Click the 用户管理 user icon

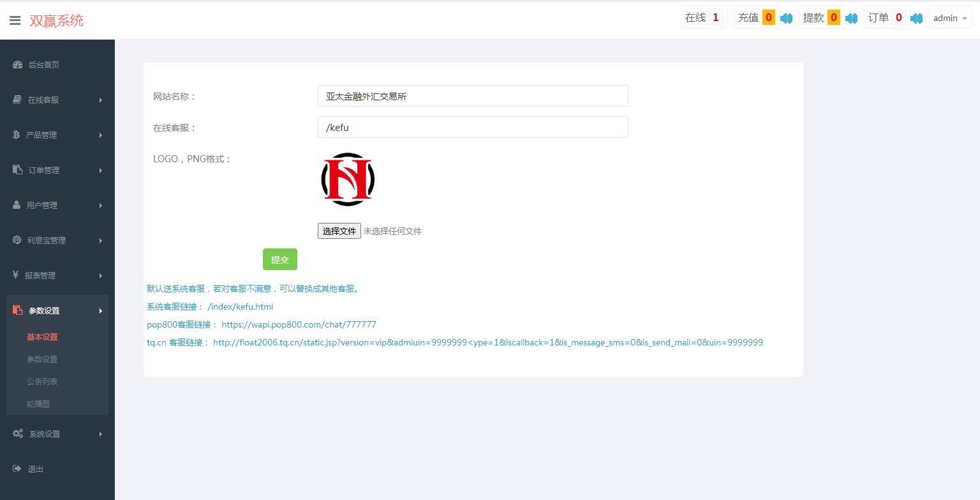(x=17, y=205)
